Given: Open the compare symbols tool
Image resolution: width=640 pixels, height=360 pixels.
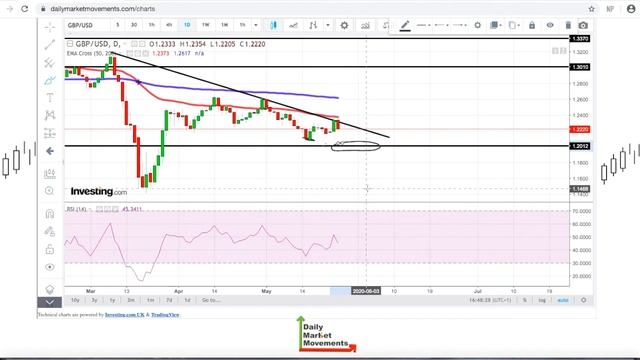Looking at the screenshot, I should pos(313,25).
